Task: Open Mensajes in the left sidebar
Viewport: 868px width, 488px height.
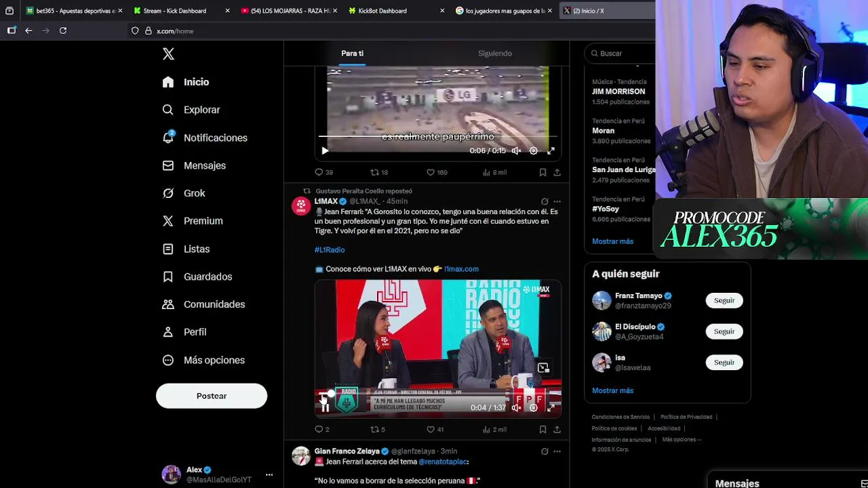Action: coord(194,165)
